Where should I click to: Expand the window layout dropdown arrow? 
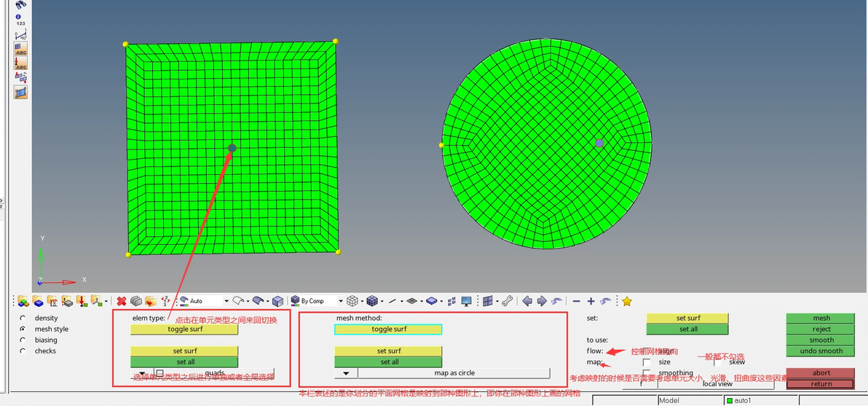[497, 301]
